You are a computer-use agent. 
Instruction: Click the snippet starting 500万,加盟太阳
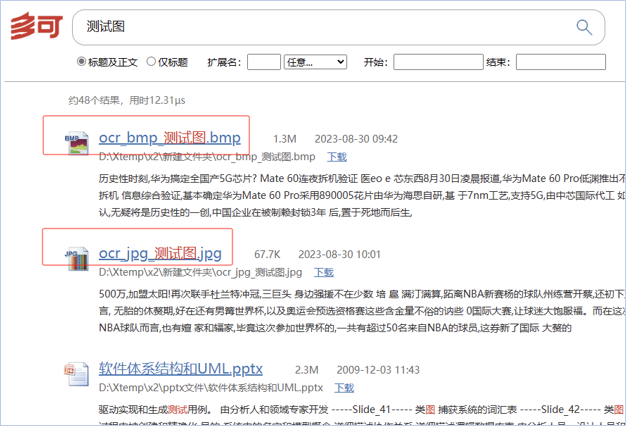(x=361, y=311)
